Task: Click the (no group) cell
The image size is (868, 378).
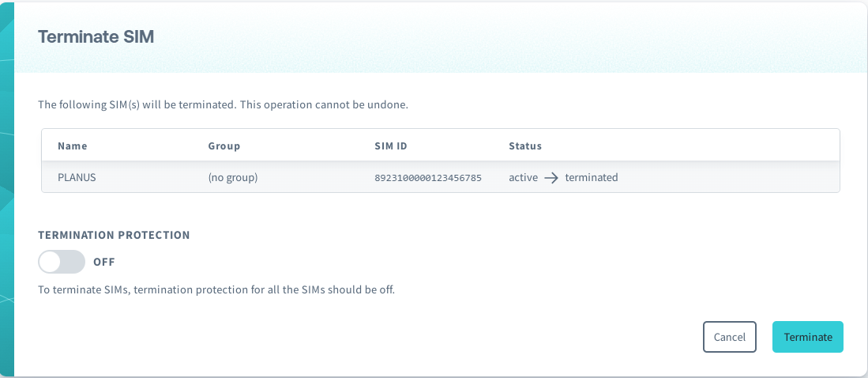Action: [x=233, y=178]
